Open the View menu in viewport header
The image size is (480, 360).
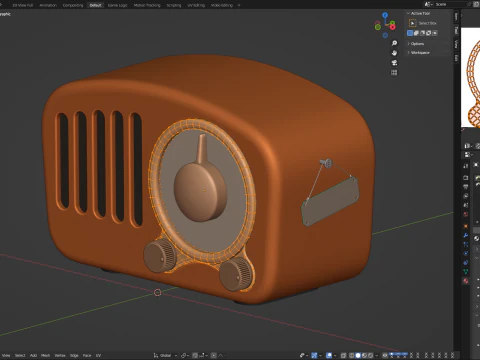(x=6, y=355)
